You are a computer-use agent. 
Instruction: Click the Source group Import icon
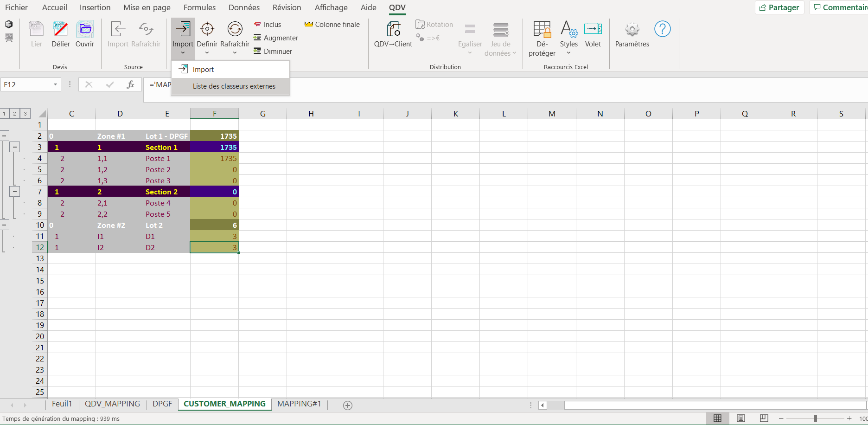click(118, 29)
